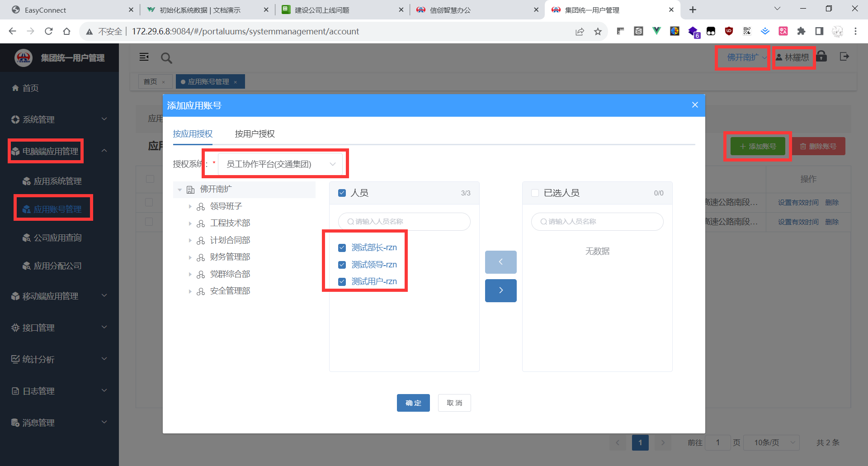The width and height of the screenshot is (868, 466).
Task: Open the 授权系统 dropdown
Action: tap(280, 164)
